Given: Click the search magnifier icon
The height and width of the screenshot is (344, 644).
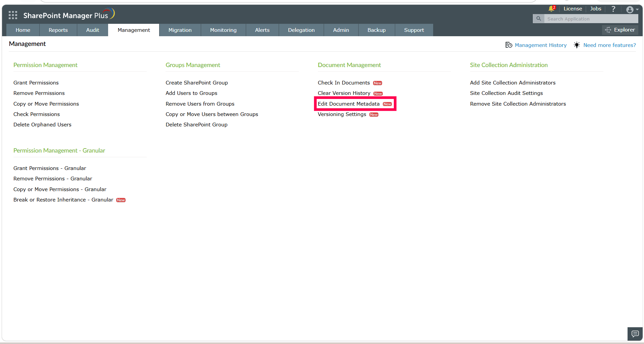Looking at the screenshot, I should click(539, 19).
